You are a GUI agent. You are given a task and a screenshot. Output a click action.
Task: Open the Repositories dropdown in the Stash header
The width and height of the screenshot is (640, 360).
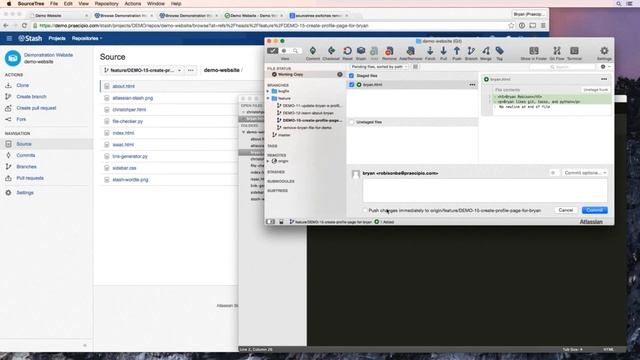click(87, 38)
